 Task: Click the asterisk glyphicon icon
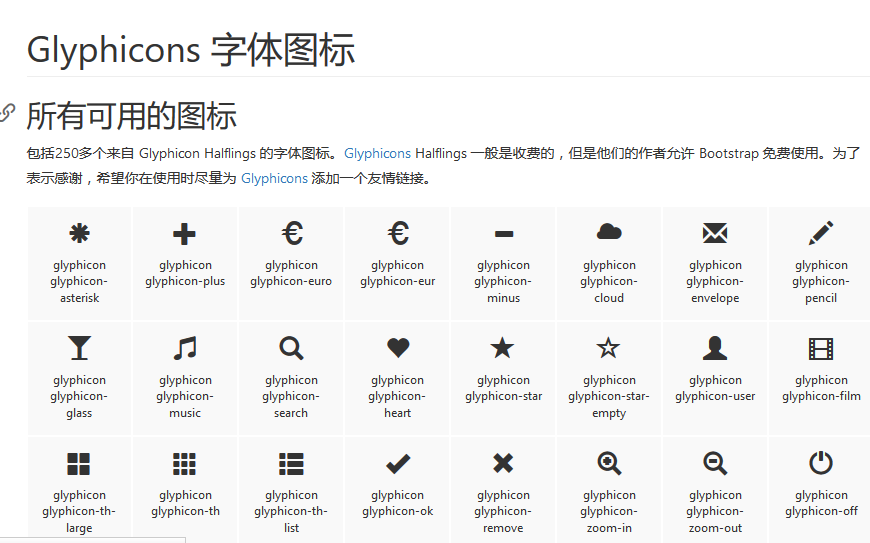[x=79, y=234]
